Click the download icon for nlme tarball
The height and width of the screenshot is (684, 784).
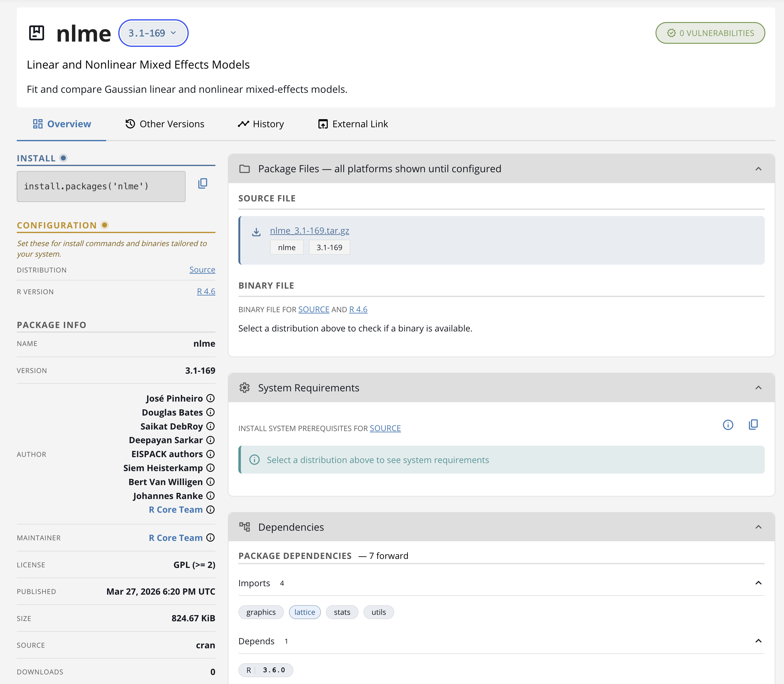tap(256, 232)
